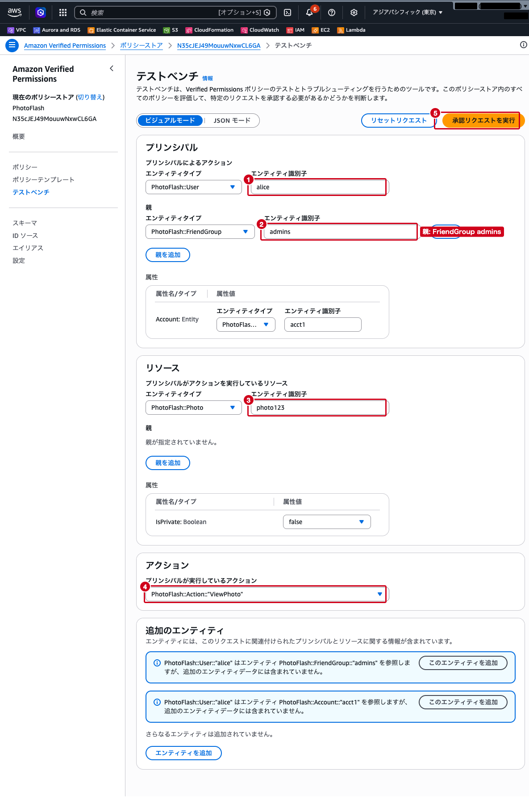Screen dimensions: 529x812
Task: Click 親を追加 under the principal section
Action: tap(168, 255)
